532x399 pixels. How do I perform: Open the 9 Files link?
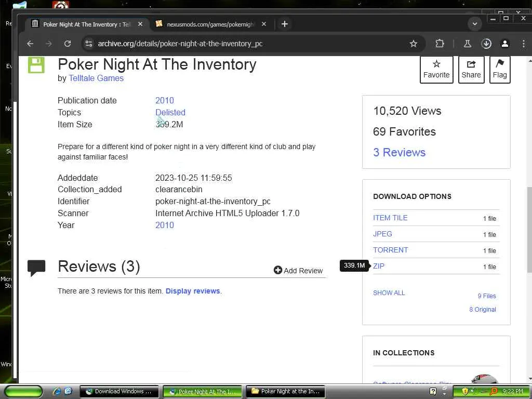point(487,296)
